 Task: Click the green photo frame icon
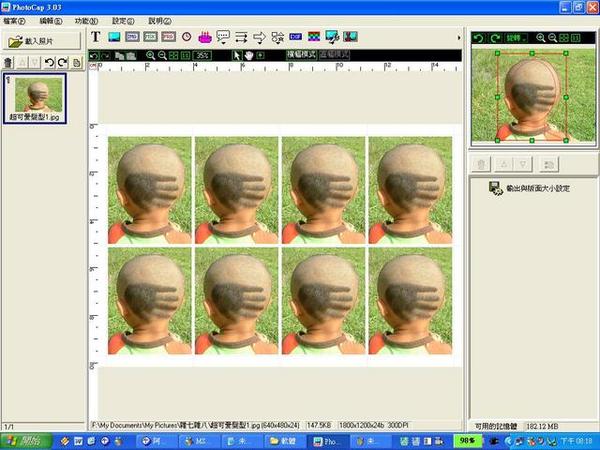150,37
